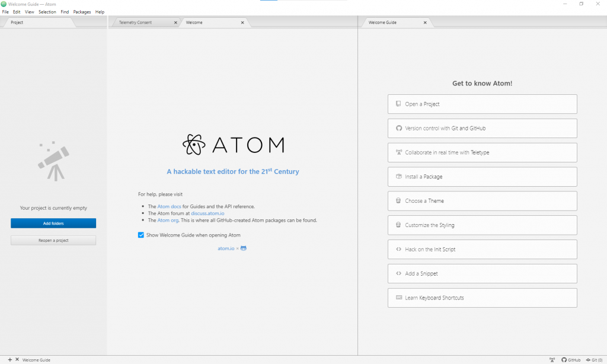
Task: Click the Atom app icon in title bar
Action: coord(4,4)
